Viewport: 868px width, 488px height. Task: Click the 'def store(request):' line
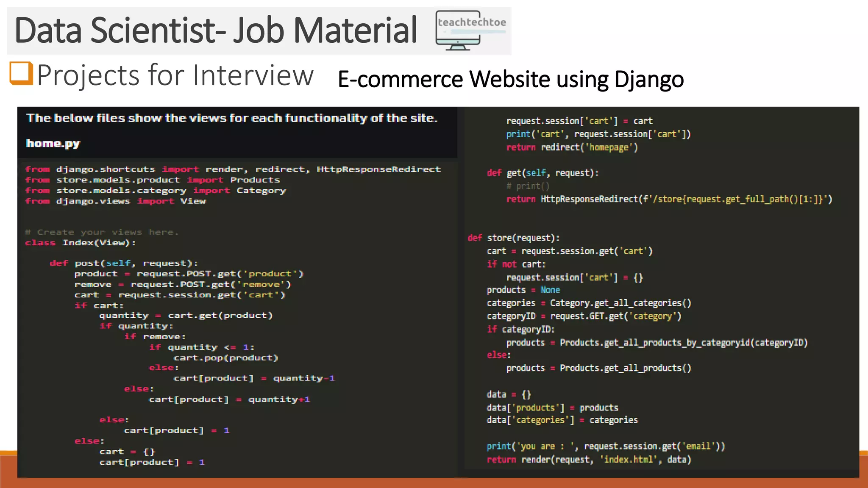point(514,238)
